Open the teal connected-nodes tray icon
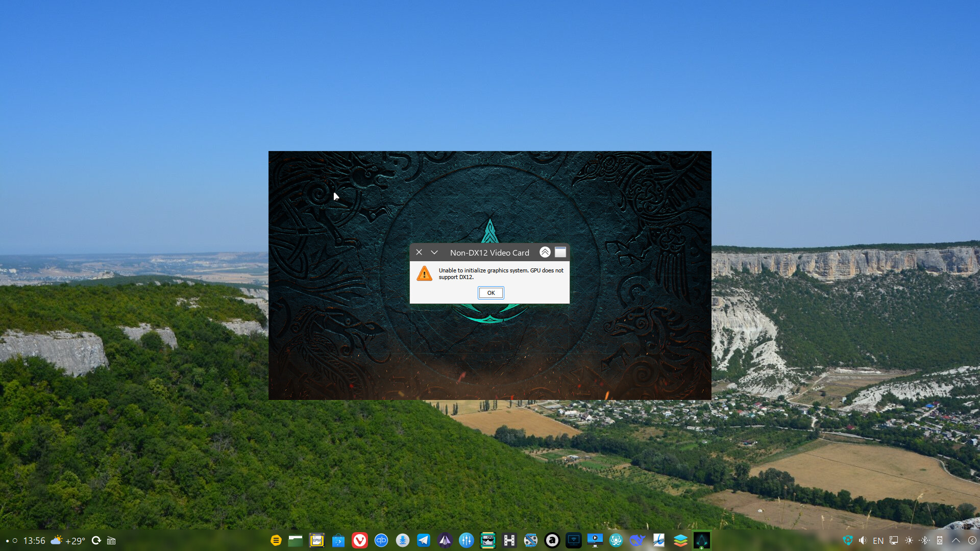 pos(848,540)
